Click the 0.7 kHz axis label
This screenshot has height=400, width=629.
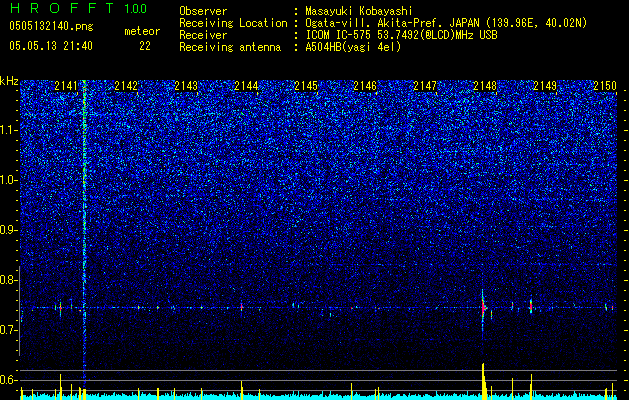click(x=8, y=330)
